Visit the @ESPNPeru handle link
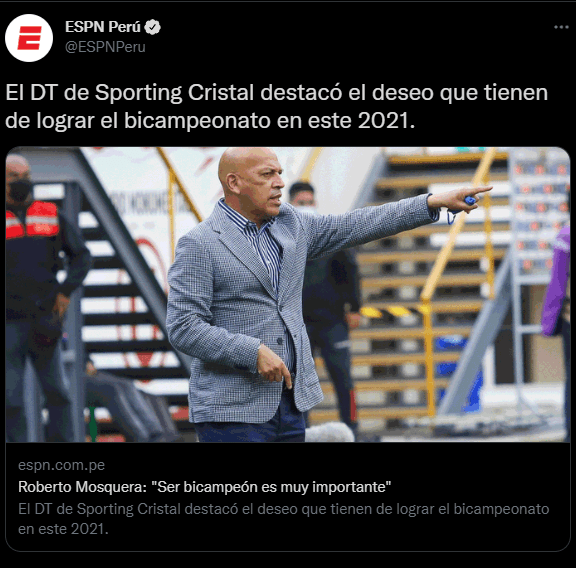This screenshot has height=568, width=576. pyautogui.click(x=105, y=47)
